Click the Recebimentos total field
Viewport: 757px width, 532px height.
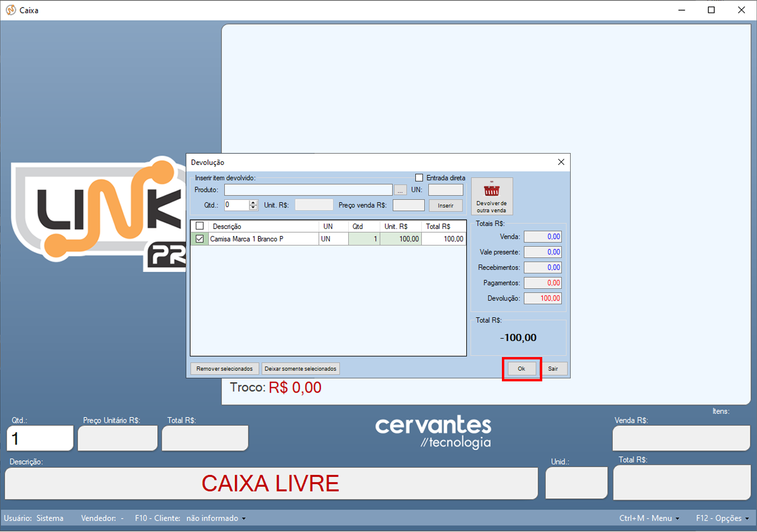[543, 267]
